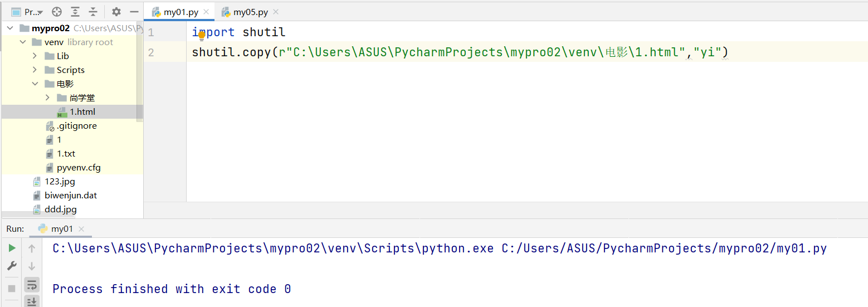Open the Project panel settings gear
Screen dimensions: 868x307
(x=116, y=12)
